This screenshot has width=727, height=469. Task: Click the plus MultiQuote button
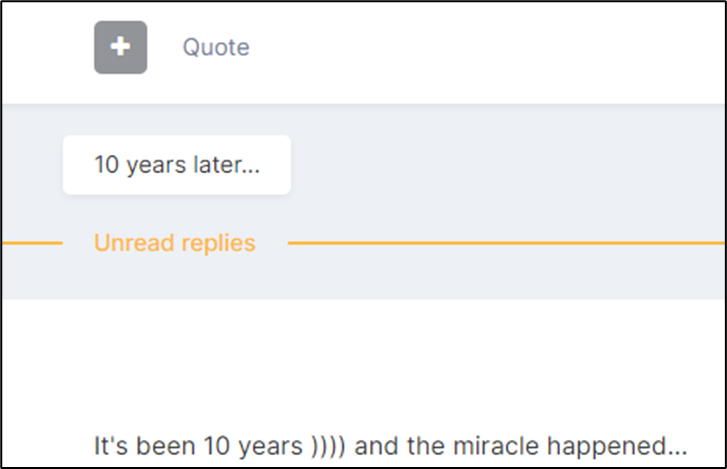click(120, 47)
